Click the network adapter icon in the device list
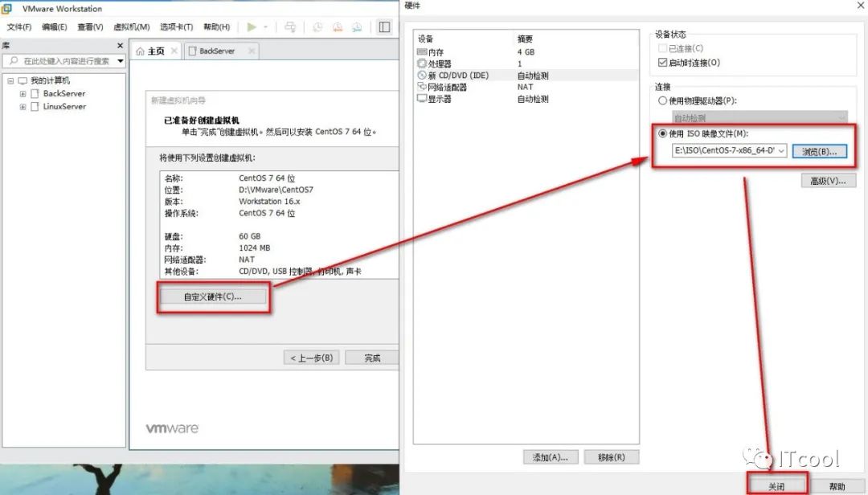 coord(422,87)
